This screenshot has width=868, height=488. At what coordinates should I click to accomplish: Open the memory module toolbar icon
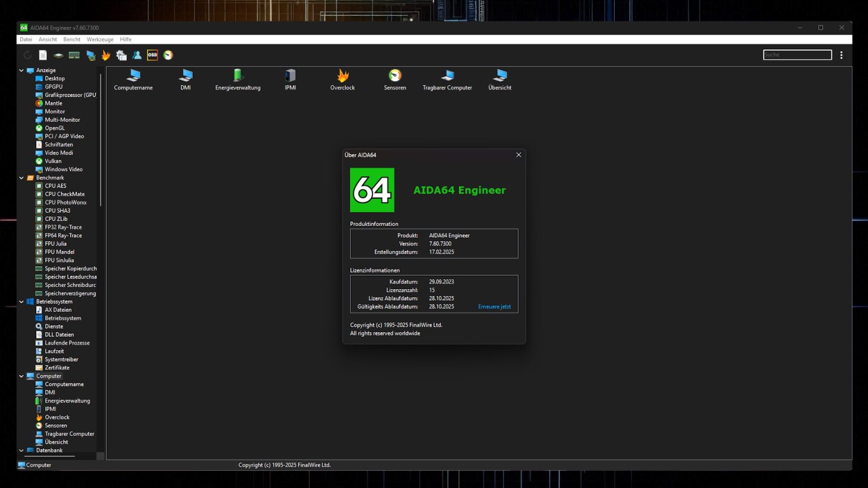coord(74,55)
